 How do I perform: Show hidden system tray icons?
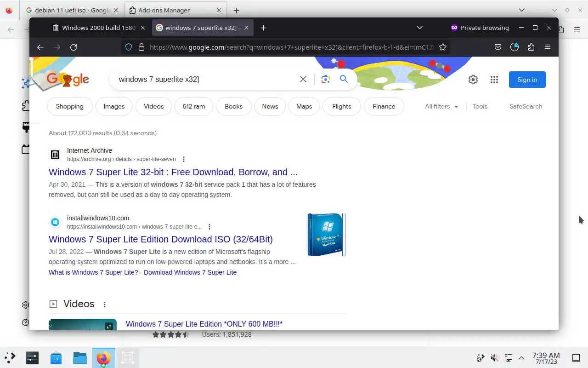(x=521, y=358)
